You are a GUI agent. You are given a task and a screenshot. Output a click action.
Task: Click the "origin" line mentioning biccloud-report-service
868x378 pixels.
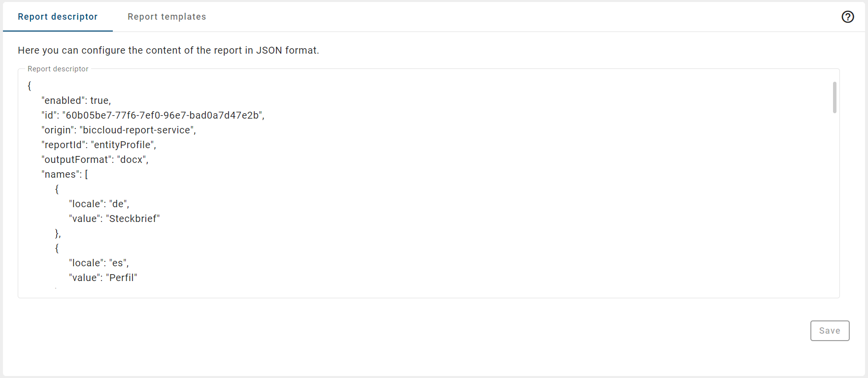pyautogui.click(x=118, y=130)
